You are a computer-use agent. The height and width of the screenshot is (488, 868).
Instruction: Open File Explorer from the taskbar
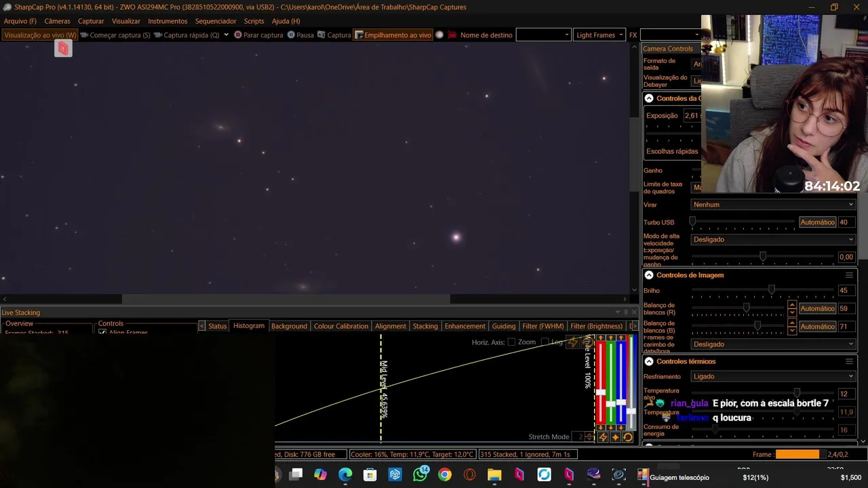tap(494, 474)
